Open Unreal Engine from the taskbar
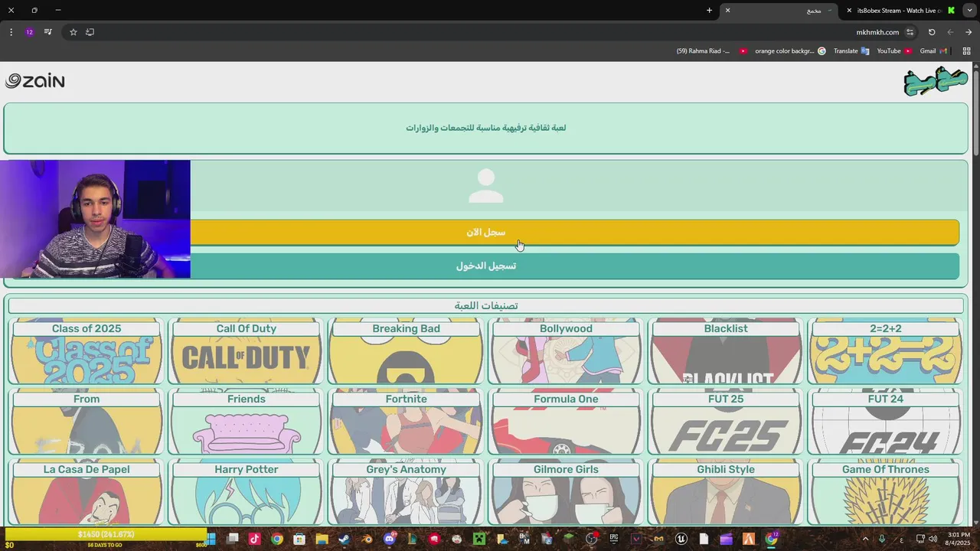 click(x=681, y=540)
